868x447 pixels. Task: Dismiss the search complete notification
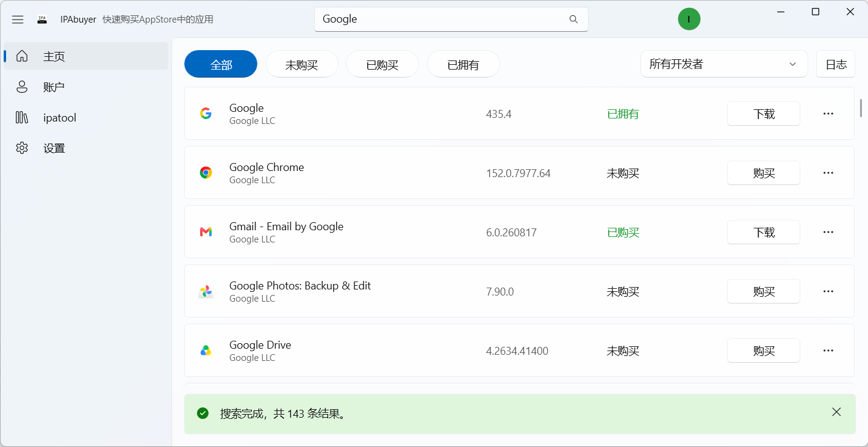tap(836, 412)
